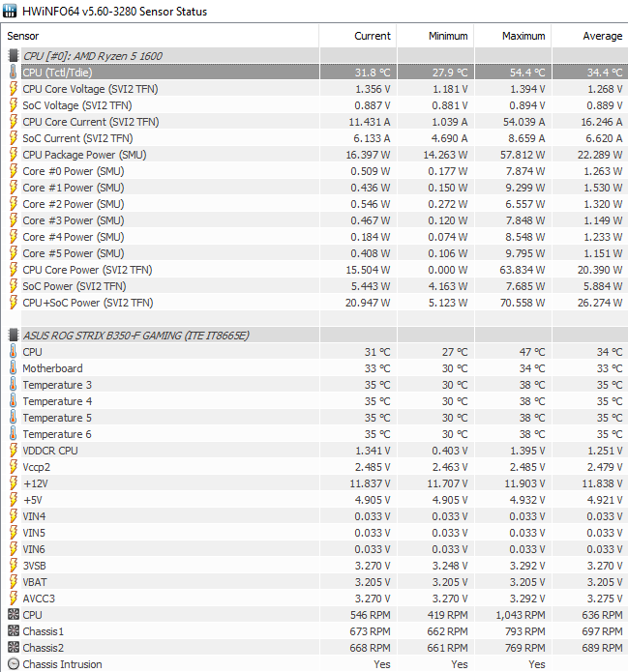The width and height of the screenshot is (628, 672).
Task: Click lightning icon beside SoC Current
Action: (14, 138)
